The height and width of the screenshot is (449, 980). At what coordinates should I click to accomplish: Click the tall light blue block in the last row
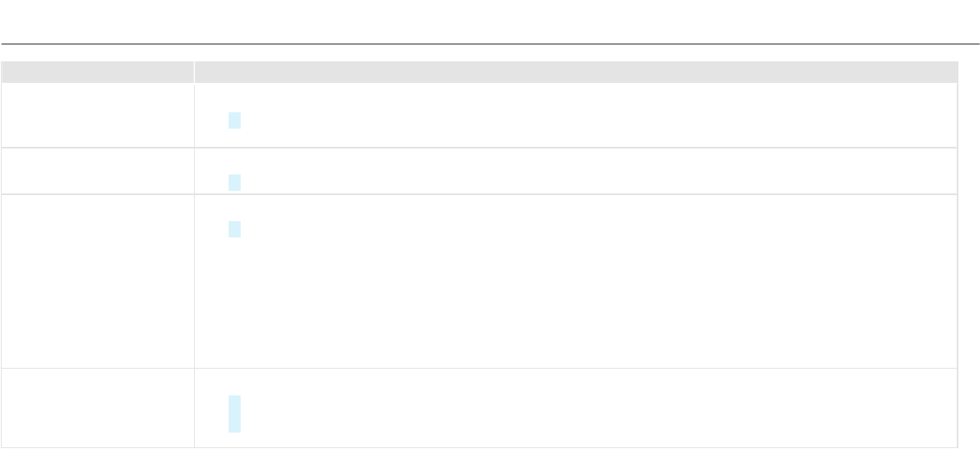click(234, 414)
